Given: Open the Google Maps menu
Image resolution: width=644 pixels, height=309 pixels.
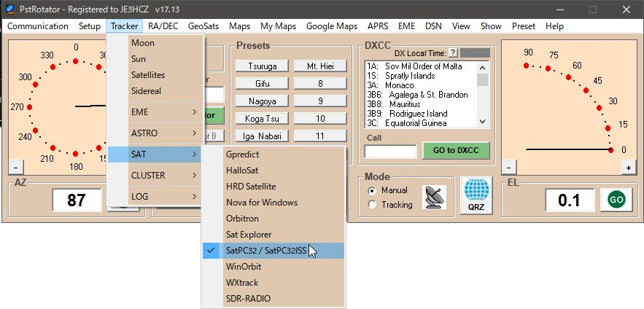Looking at the screenshot, I should [331, 26].
